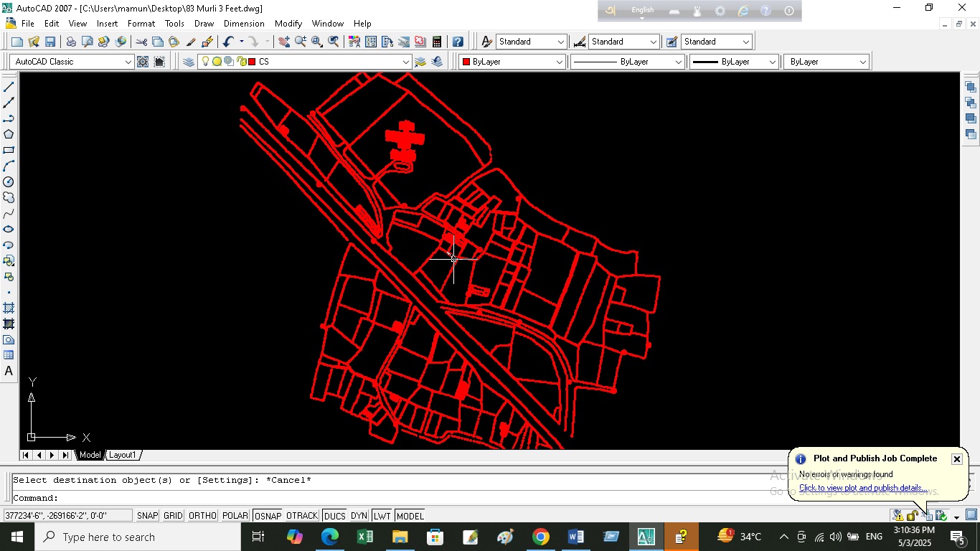Open the QuickCalc calculator
The height and width of the screenshot is (551, 980).
436,42
